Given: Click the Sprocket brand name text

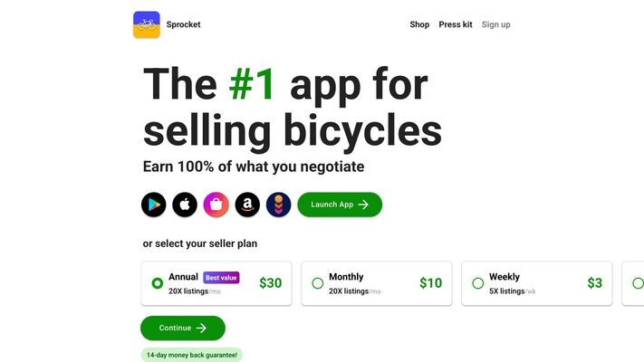Looking at the screenshot, I should click(183, 24).
